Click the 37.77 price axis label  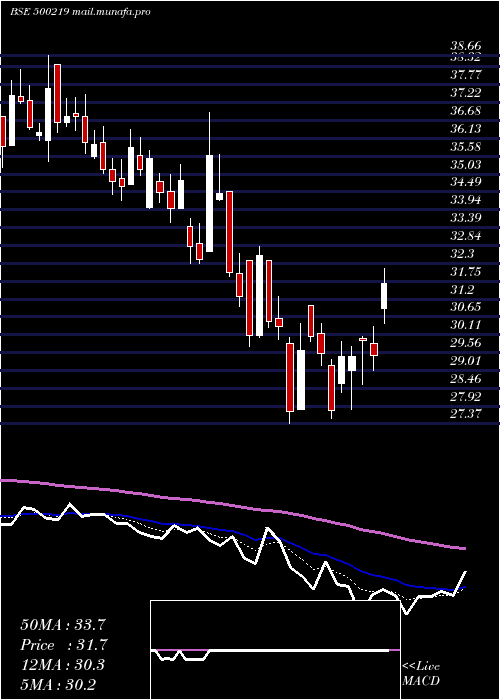pos(466,75)
